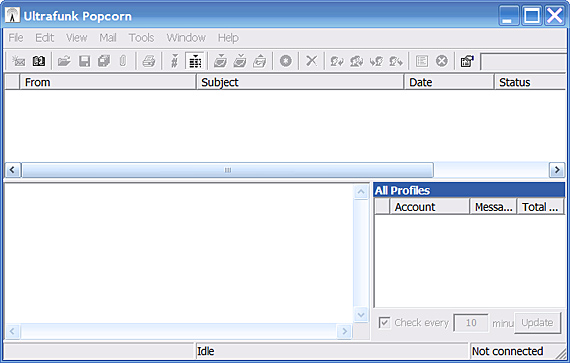The width and height of the screenshot is (570, 363).
Task: Click the blank first column header beside From
Action: point(12,82)
